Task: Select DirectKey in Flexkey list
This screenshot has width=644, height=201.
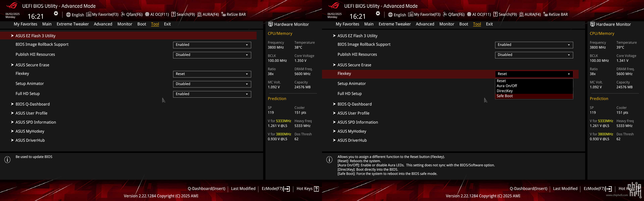Action: click(534, 91)
